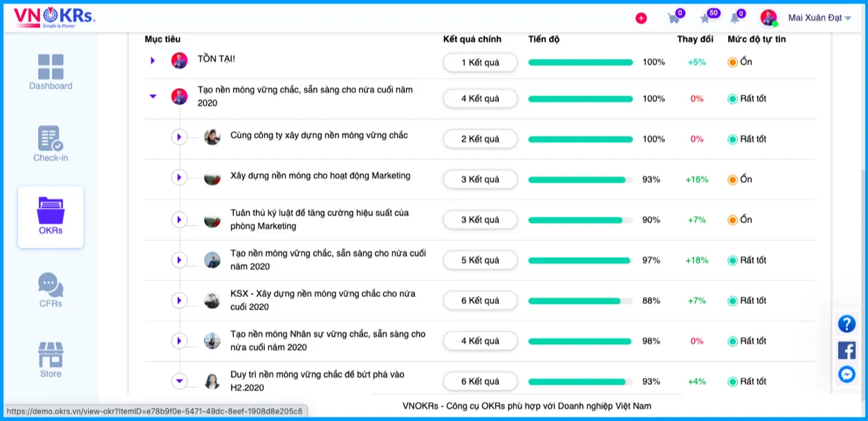Expand 'Xây dựng nền móng cho hoạt động Marketing'
This screenshot has height=421, width=868.
point(179,178)
